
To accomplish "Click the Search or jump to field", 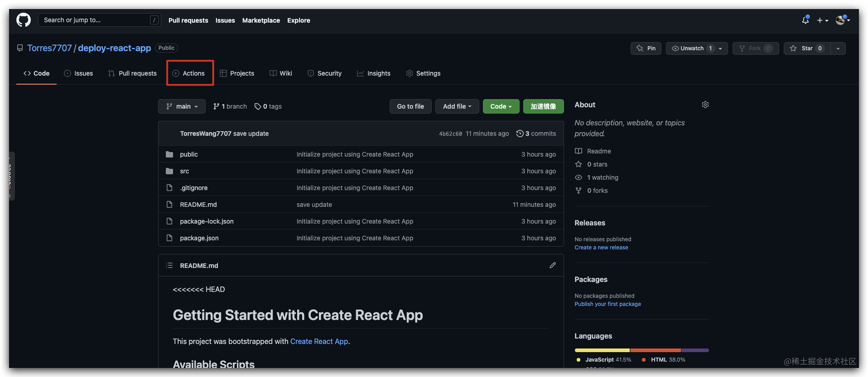I will [x=99, y=20].
